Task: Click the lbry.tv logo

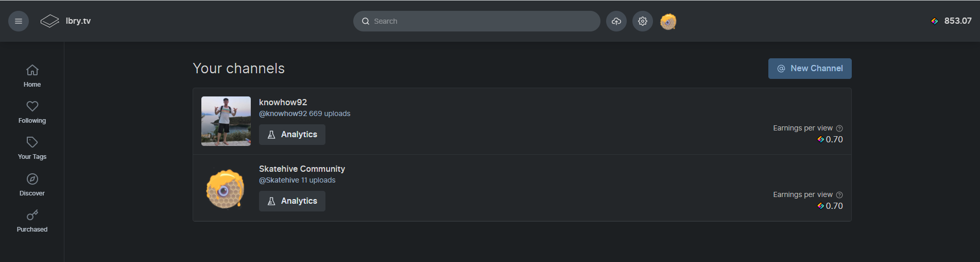Action: point(66,21)
